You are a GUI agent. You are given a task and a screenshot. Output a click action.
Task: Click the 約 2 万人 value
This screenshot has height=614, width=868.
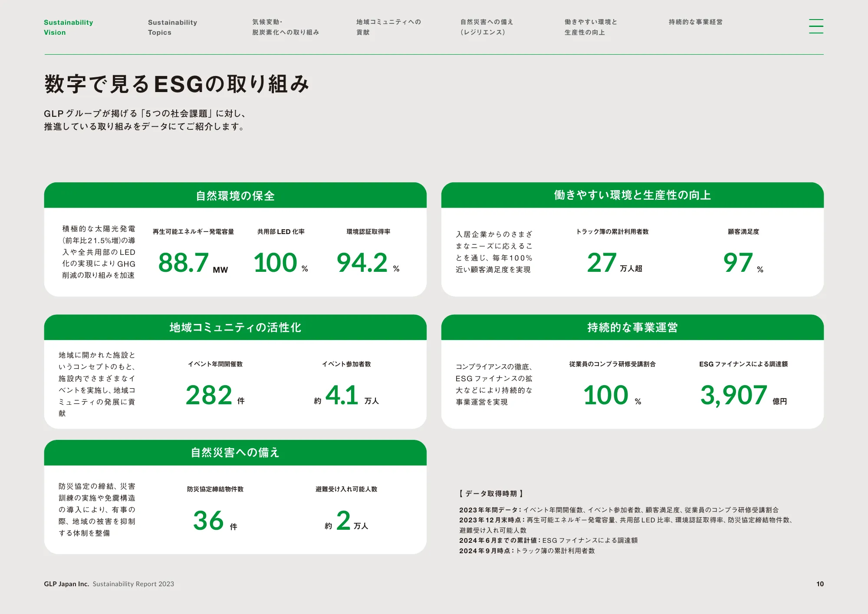click(346, 521)
